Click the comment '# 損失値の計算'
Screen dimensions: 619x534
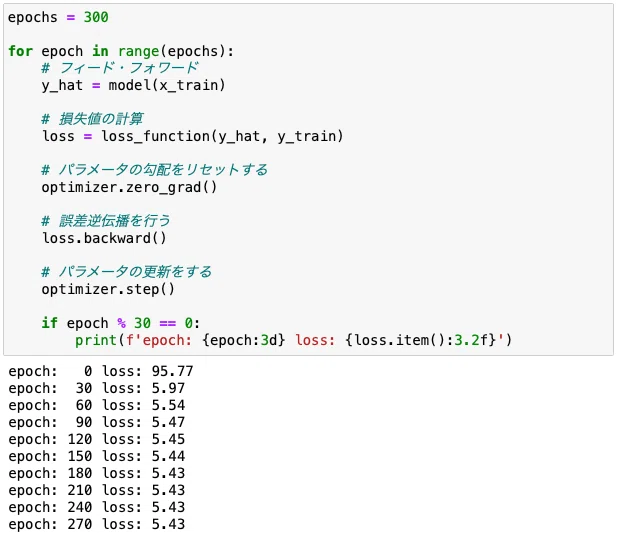click(x=92, y=119)
